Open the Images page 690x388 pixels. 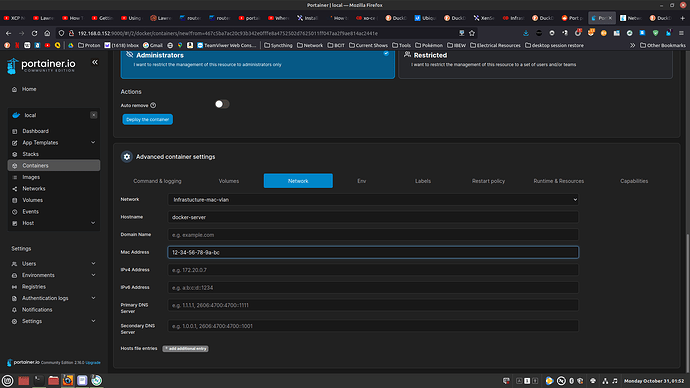point(31,177)
